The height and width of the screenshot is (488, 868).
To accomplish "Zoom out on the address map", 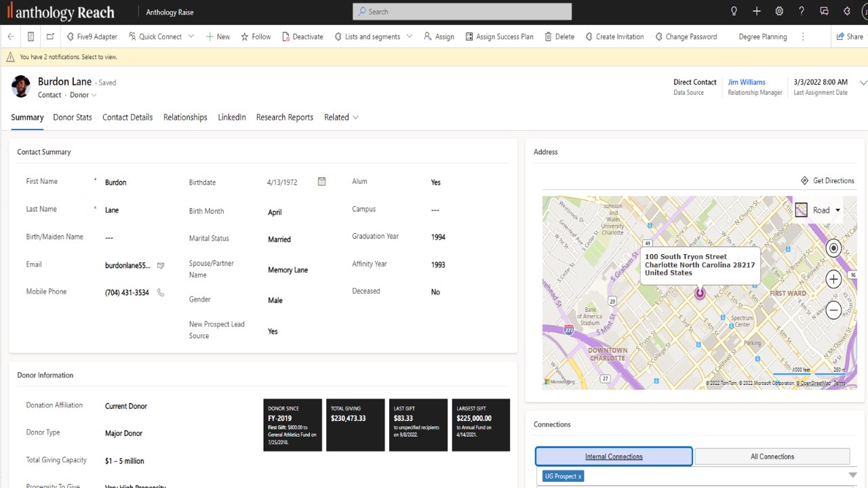I will tap(833, 310).
